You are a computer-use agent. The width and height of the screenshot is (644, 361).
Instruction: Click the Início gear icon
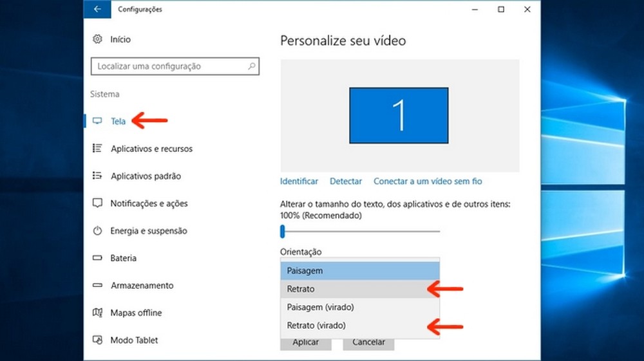coord(97,39)
